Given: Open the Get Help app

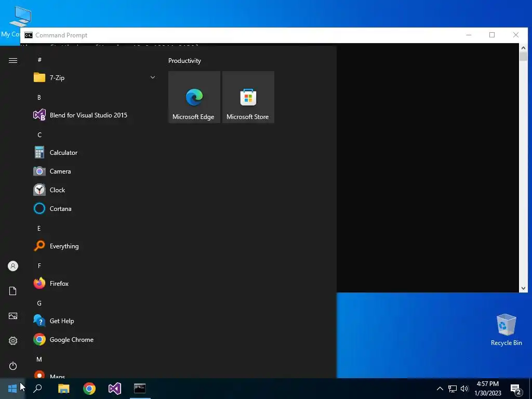Looking at the screenshot, I should pos(95,321).
